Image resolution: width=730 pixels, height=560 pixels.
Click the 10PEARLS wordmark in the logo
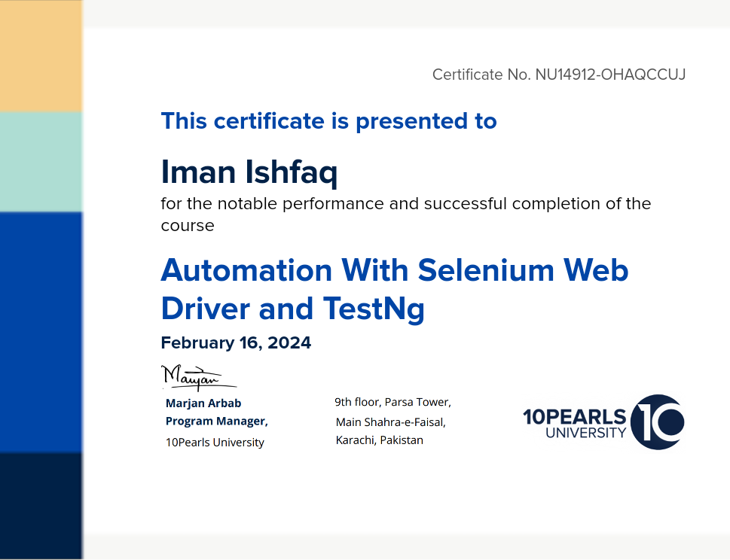pos(575,417)
